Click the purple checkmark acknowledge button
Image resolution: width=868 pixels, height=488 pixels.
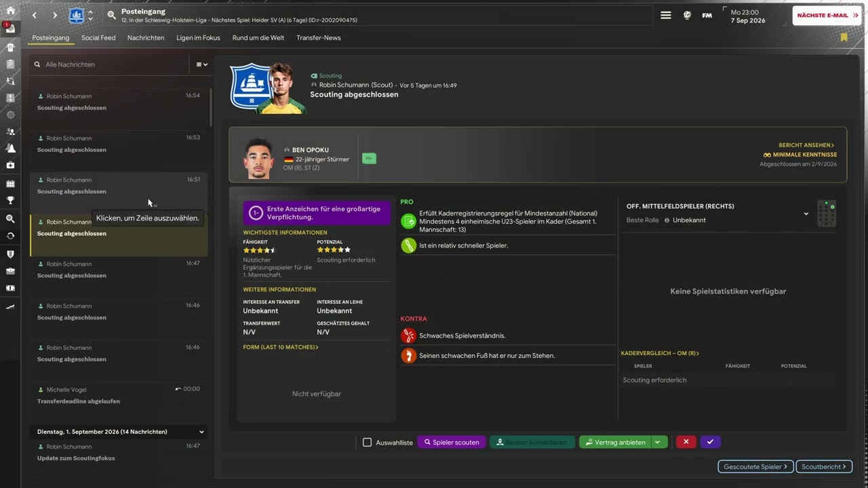click(710, 442)
